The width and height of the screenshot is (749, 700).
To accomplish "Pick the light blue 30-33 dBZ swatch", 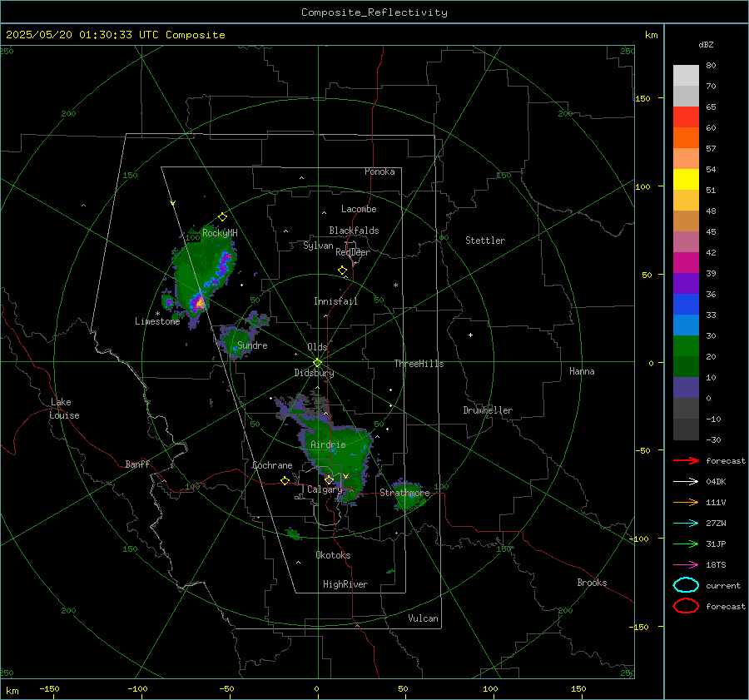I will 686,325.
